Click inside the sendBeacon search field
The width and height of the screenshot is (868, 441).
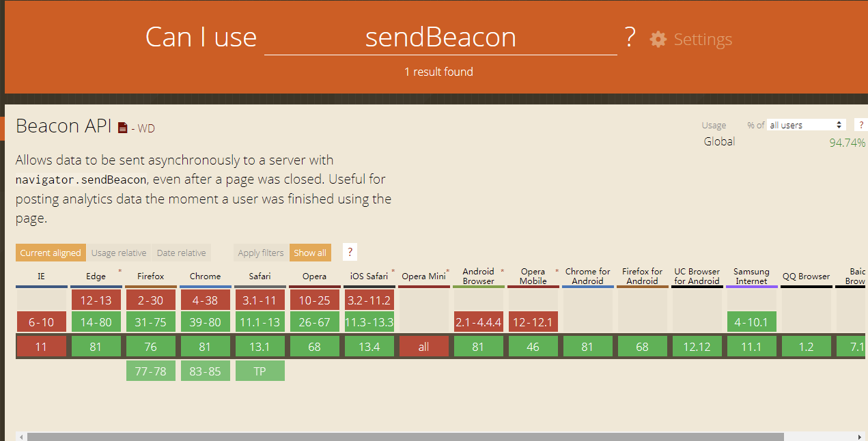click(440, 38)
